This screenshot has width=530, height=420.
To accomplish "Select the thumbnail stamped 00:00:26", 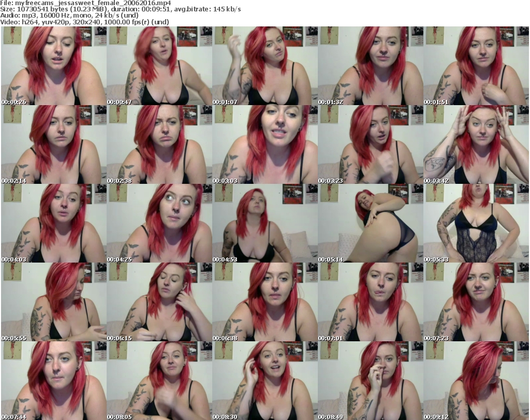I will [x=54, y=66].
